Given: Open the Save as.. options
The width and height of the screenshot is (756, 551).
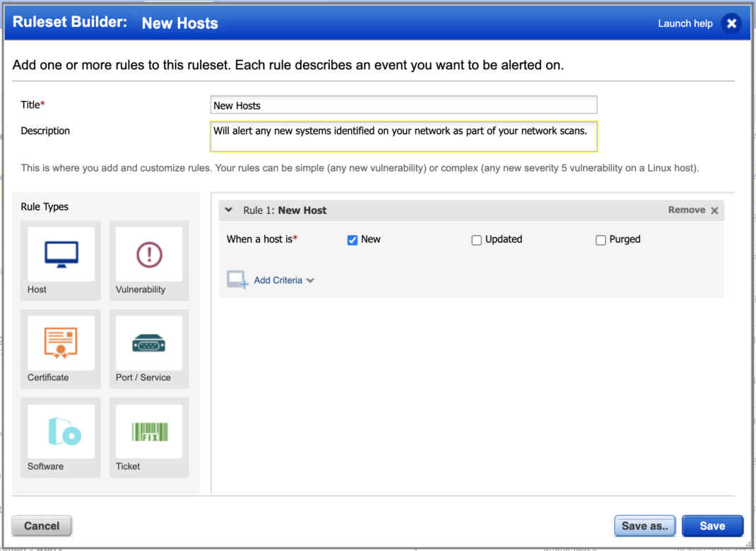Looking at the screenshot, I should 644,526.
